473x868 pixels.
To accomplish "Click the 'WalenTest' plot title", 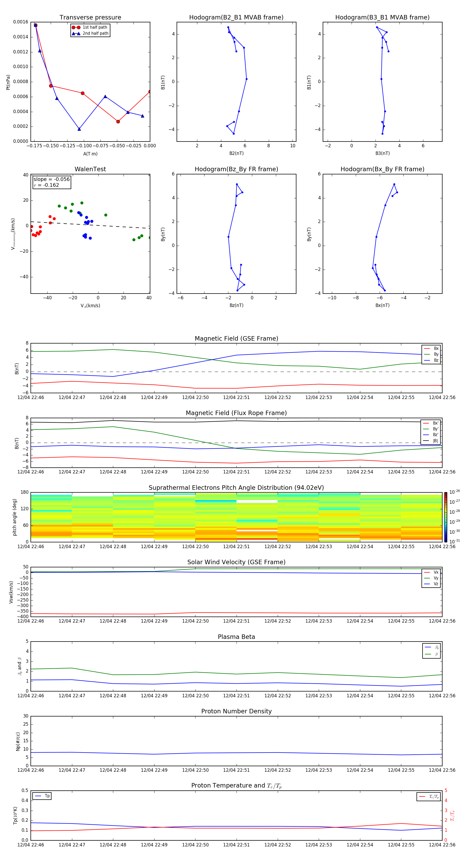I will coord(90,169).
